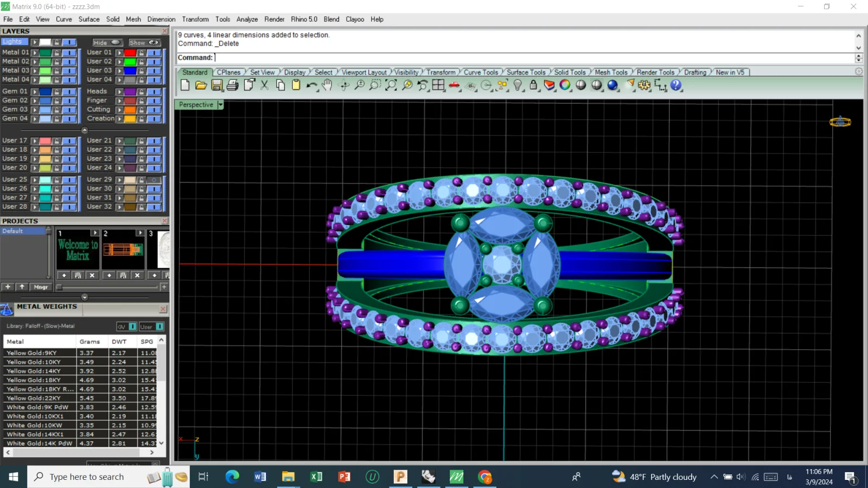Click the plus button below Default project

pyautogui.click(x=8, y=287)
